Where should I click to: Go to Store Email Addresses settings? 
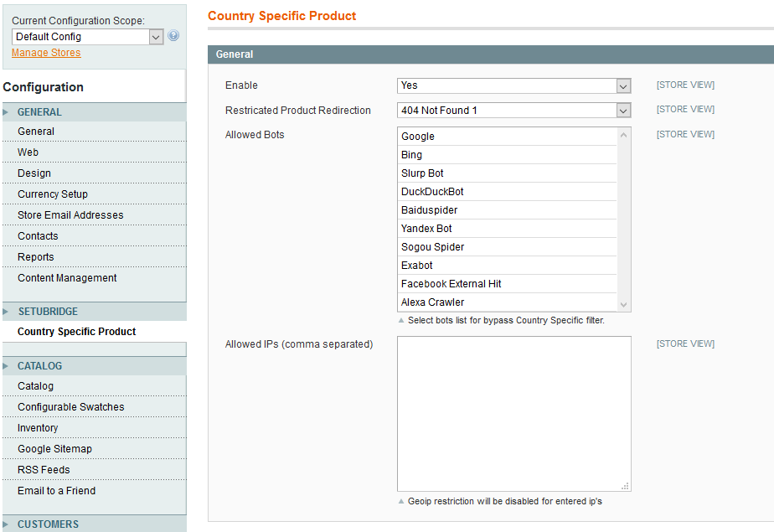click(x=70, y=215)
